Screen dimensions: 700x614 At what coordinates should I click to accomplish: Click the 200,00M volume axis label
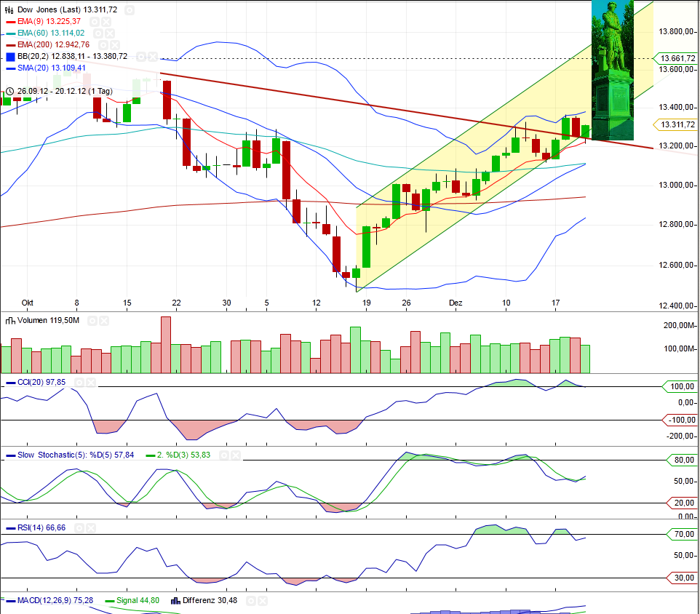[679, 326]
